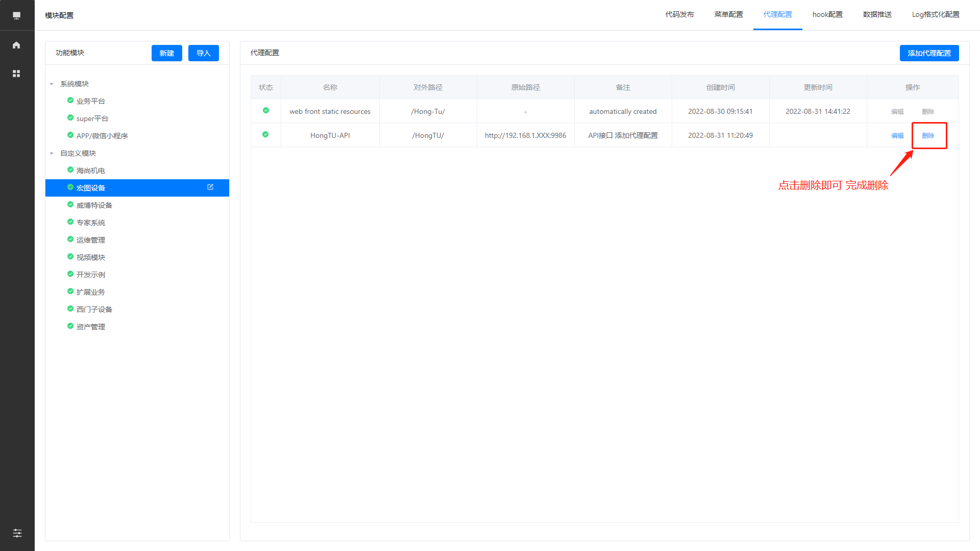
Task: Switch to the 代码发布 tab
Action: pos(679,15)
